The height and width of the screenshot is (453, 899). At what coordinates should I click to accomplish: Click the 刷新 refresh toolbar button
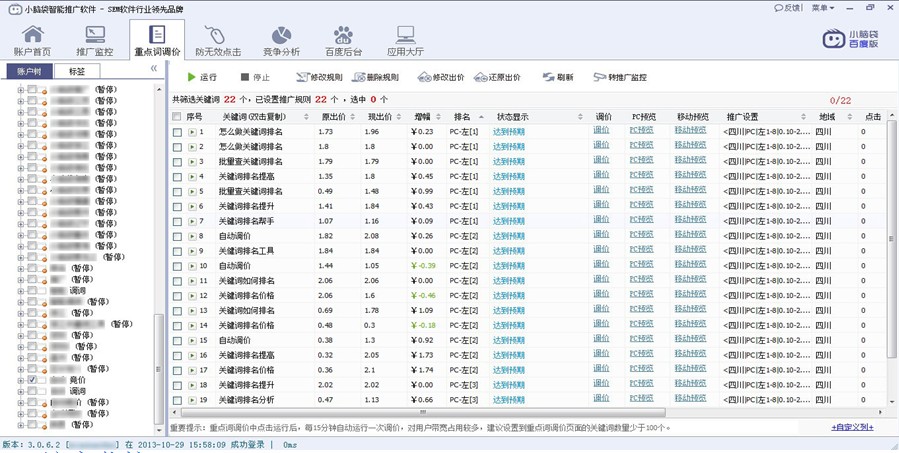click(558, 77)
